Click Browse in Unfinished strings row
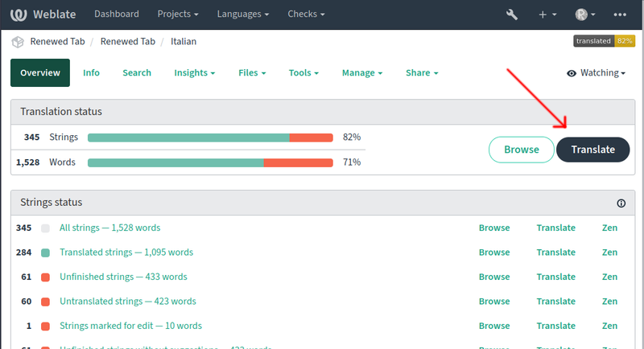This screenshot has height=349, width=644. pyautogui.click(x=494, y=277)
